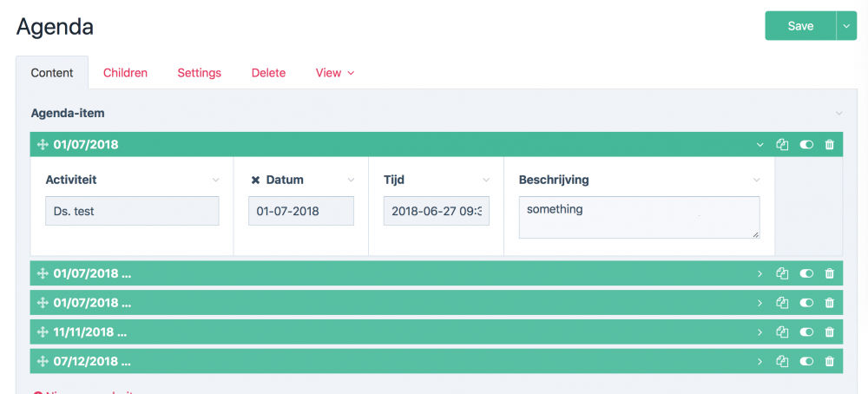Screen dimensions: 868x394
Task: Click the Activiteit field label
Action: coord(73,180)
